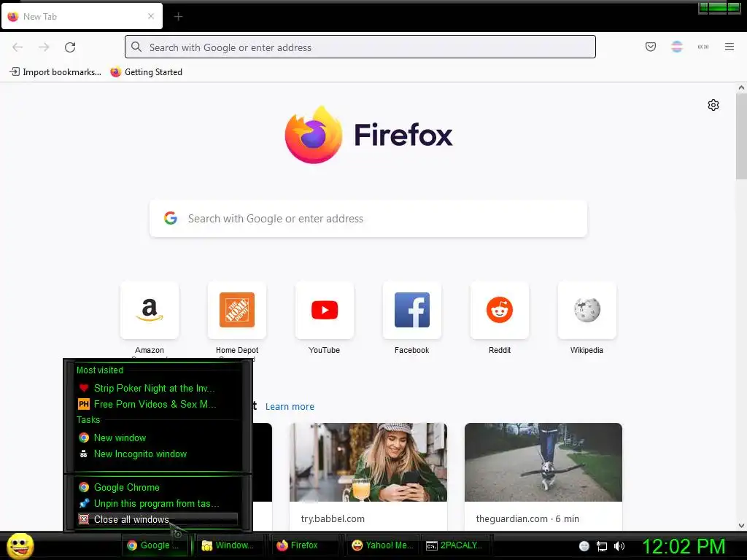Screen dimensions: 747x560
Task: Open the network tray icon
Action: pyautogui.click(x=602, y=546)
